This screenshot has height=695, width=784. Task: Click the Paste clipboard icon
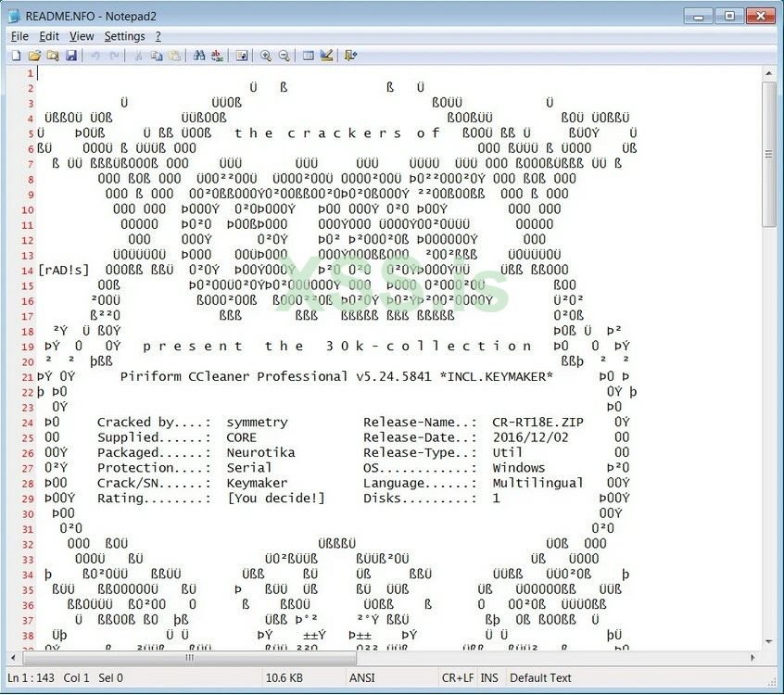pyautogui.click(x=175, y=56)
